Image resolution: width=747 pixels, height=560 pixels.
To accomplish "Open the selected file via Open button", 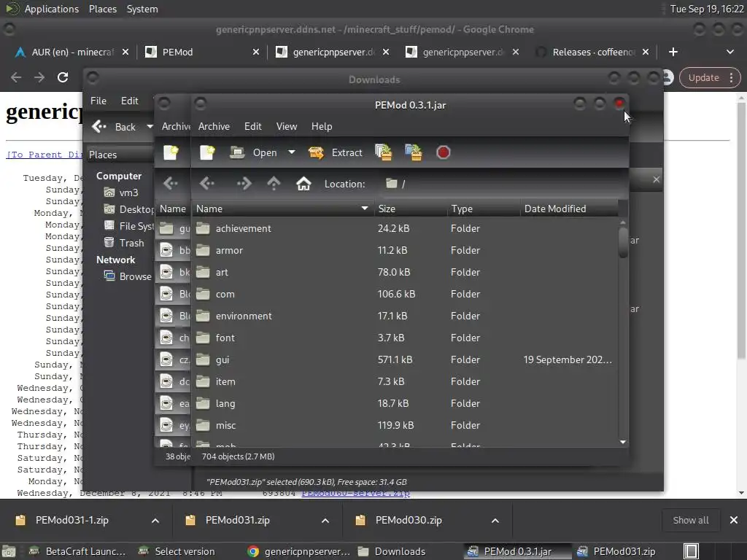I will point(253,152).
